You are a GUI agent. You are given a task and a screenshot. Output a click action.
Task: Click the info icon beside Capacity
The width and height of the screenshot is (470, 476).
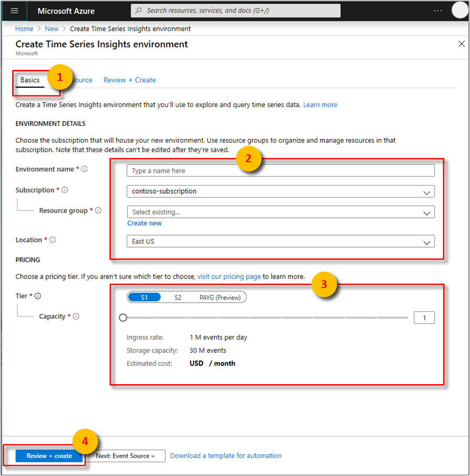tap(76, 316)
